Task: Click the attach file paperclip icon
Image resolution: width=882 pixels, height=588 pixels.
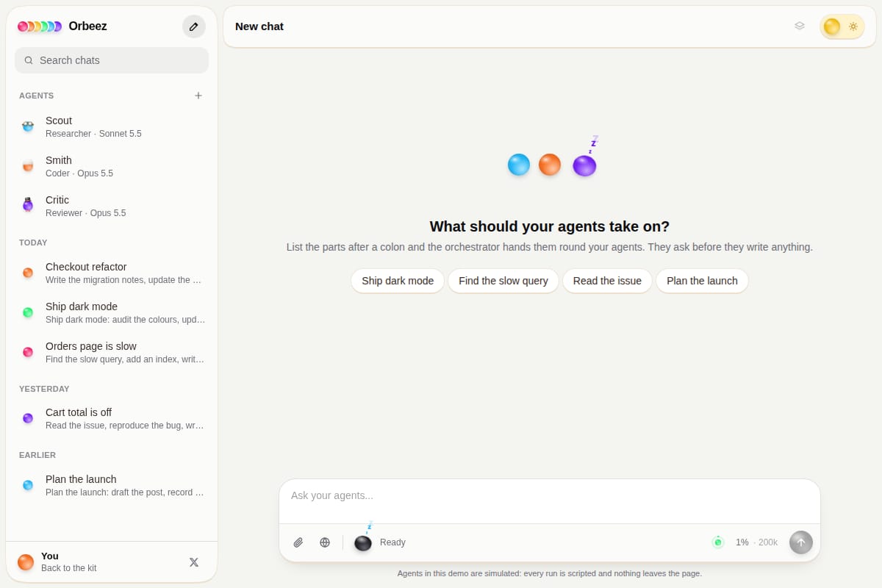Action: pyautogui.click(x=298, y=542)
